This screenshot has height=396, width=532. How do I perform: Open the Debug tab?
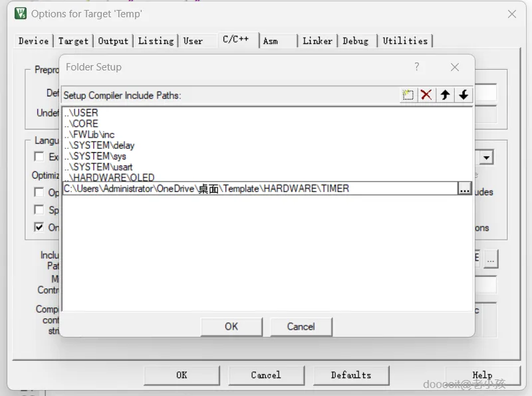[x=356, y=41]
